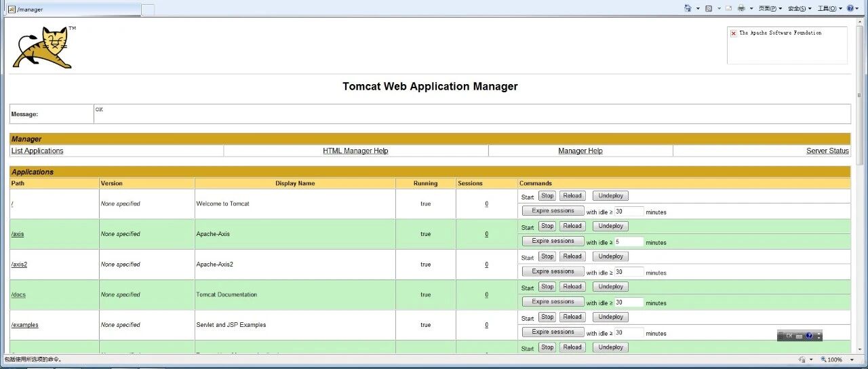Open the /docs application path link
The height and width of the screenshot is (369, 868).
(18, 294)
